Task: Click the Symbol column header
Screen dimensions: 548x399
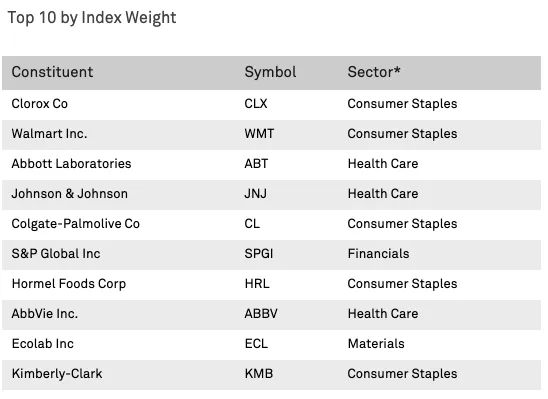Action: coord(270,72)
